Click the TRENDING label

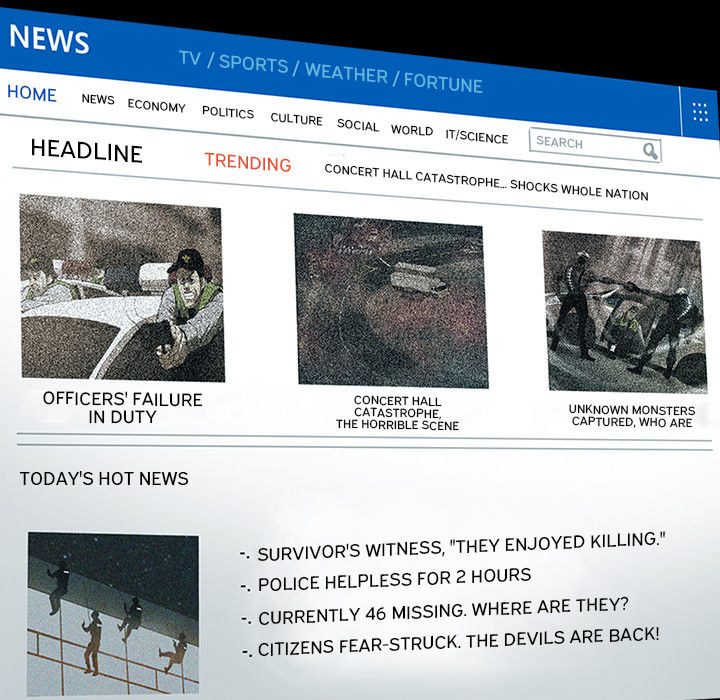pyautogui.click(x=248, y=162)
